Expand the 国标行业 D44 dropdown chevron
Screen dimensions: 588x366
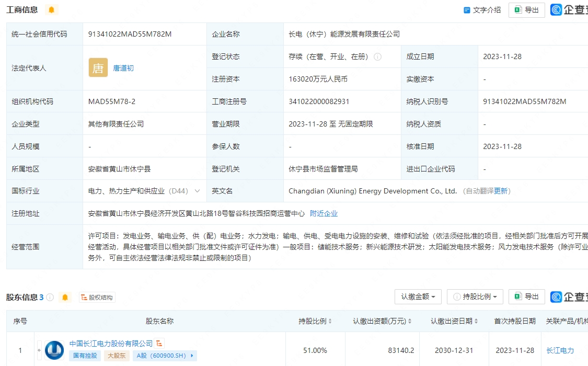tap(197, 191)
